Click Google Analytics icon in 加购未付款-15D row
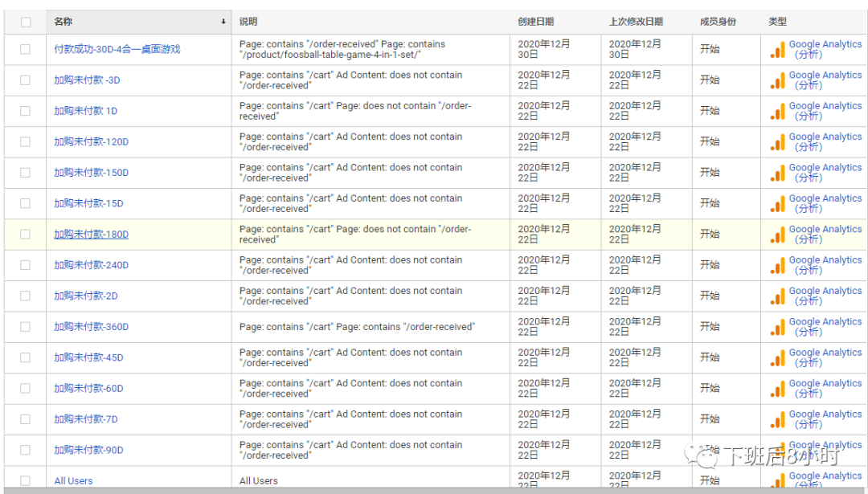Image resolution: width=868 pixels, height=494 pixels. 777,205
